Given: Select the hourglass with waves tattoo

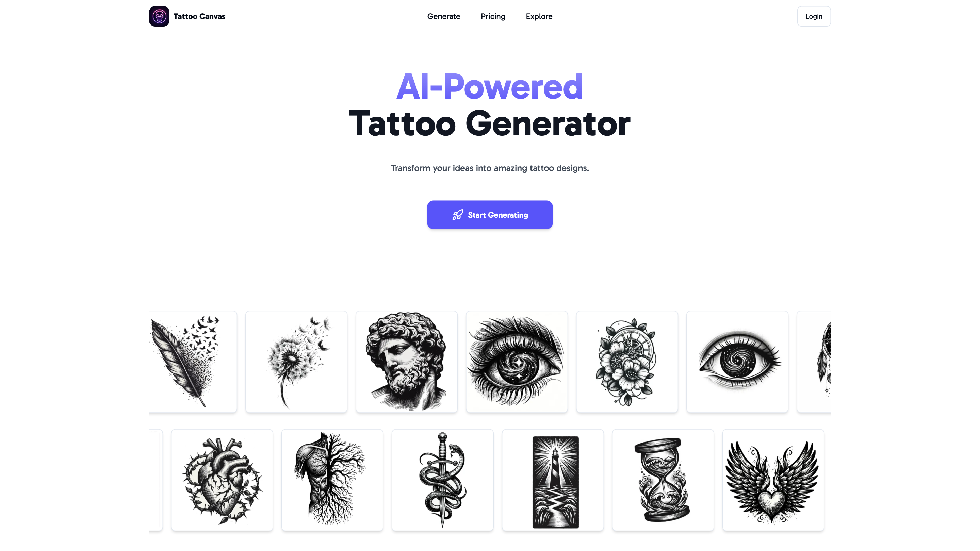Looking at the screenshot, I should (663, 480).
